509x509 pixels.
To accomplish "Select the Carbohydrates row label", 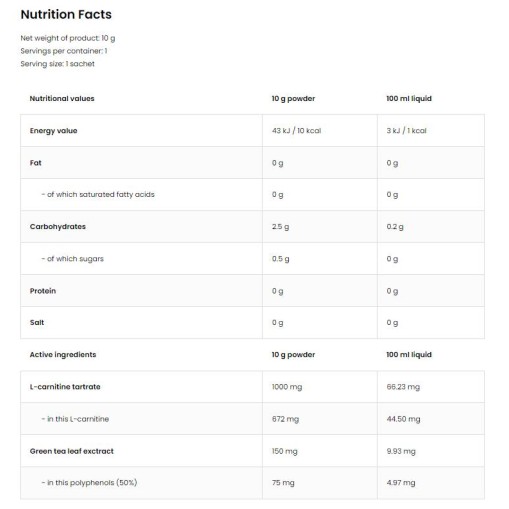I will 58,227.
